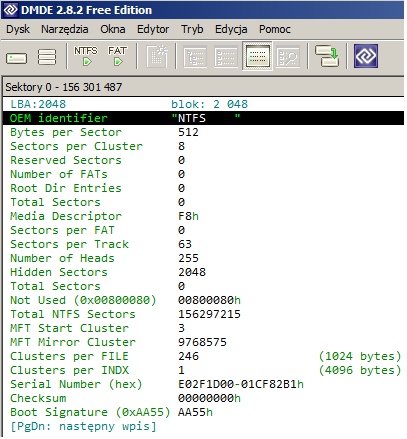This screenshot has height=439, width=407.
Task: Run the NTFS search tool
Action: click(x=86, y=56)
